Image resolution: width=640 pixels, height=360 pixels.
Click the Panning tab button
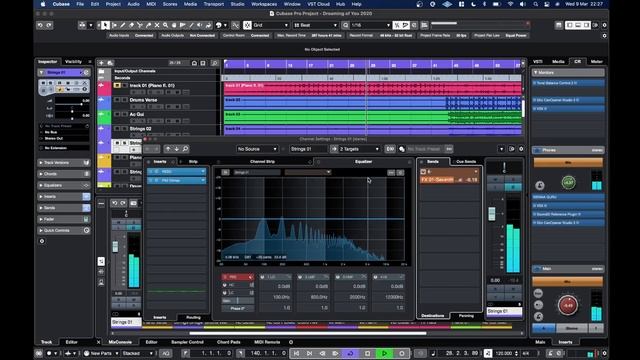click(466, 316)
